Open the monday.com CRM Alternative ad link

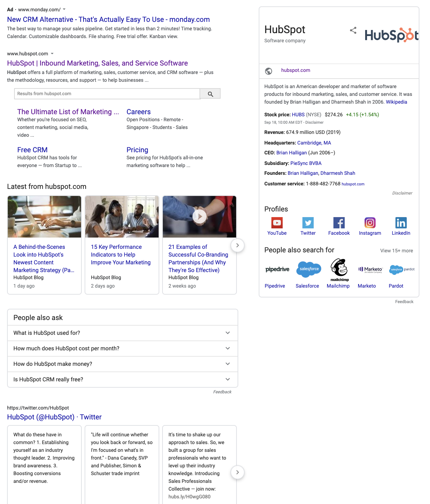click(108, 19)
